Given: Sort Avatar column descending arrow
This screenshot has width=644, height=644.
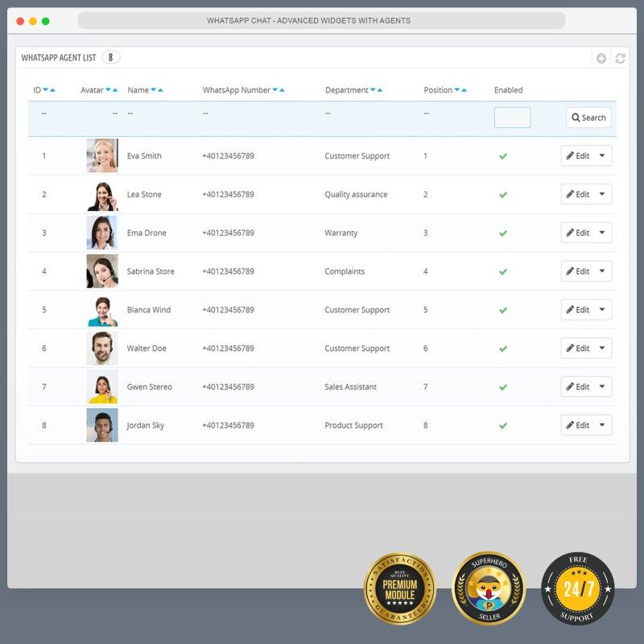Looking at the screenshot, I should click(108, 89).
